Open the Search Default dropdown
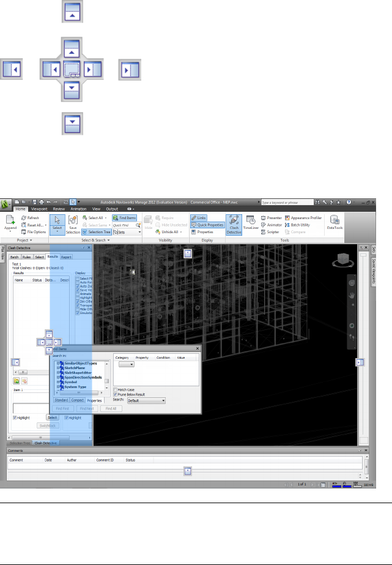Screen dimensions: 392x565 146,400
